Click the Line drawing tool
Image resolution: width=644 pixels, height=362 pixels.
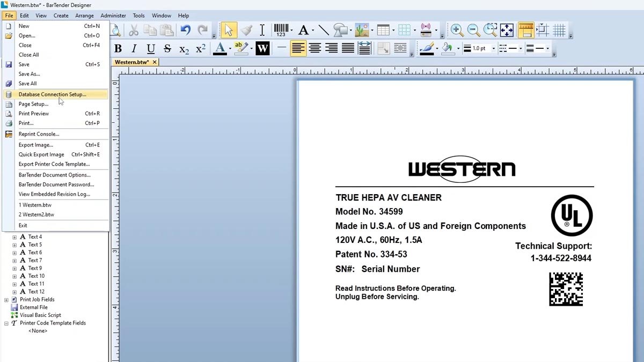click(324, 30)
